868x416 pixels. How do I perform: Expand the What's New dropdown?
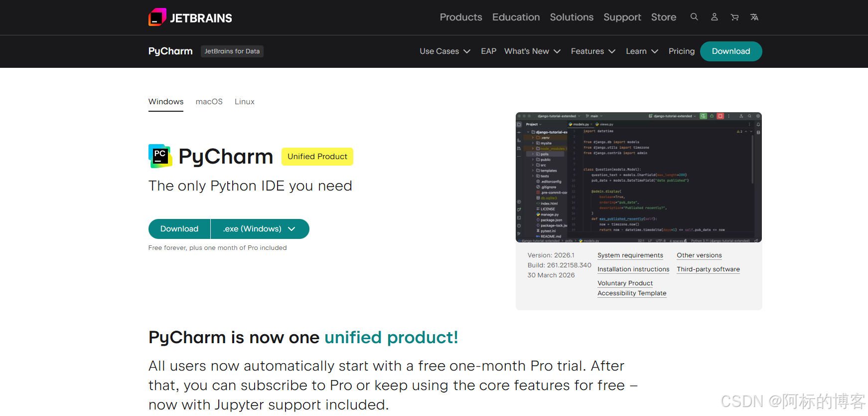click(532, 51)
